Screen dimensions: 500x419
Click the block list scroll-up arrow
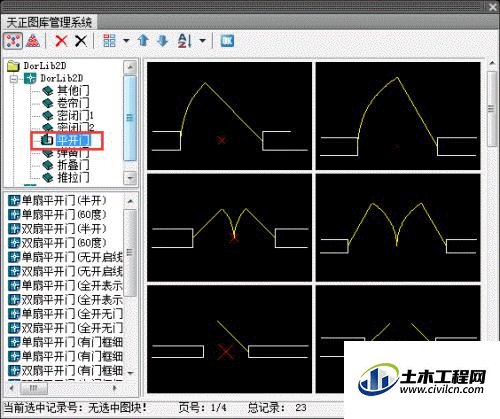click(x=130, y=201)
